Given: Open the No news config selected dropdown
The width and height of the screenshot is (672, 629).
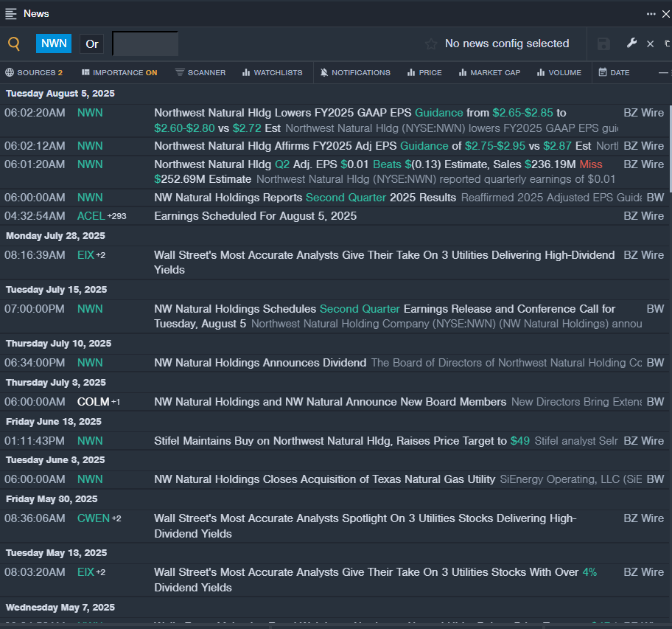Looking at the screenshot, I should pos(506,44).
